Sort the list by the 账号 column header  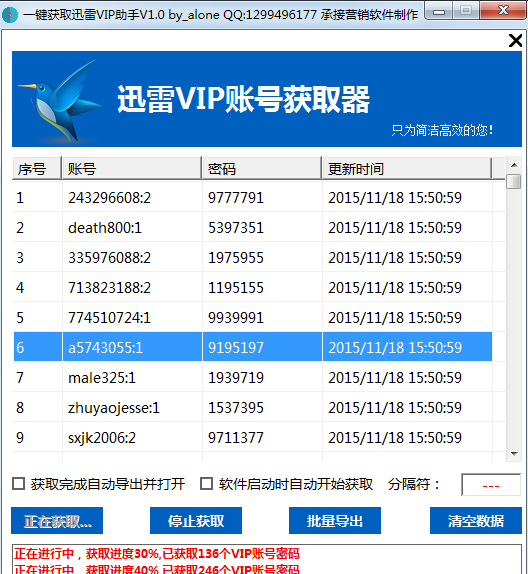132,168
